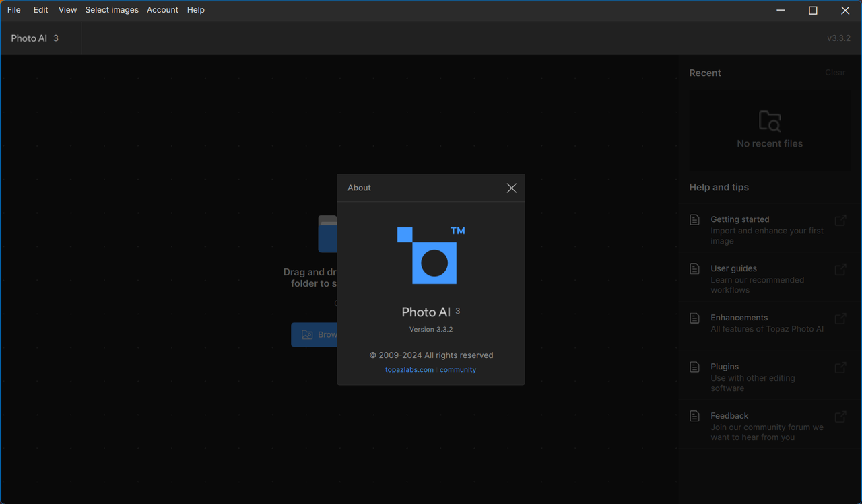Click the Topaz Photo AI logo in About
This screenshot has width=862, height=504.
pyautogui.click(x=431, y=255)
